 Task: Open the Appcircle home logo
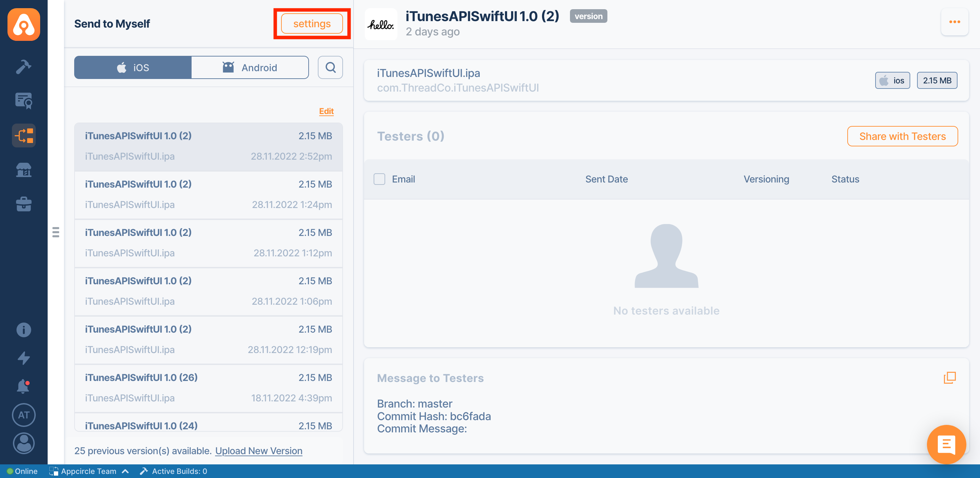tap(23, 25)
